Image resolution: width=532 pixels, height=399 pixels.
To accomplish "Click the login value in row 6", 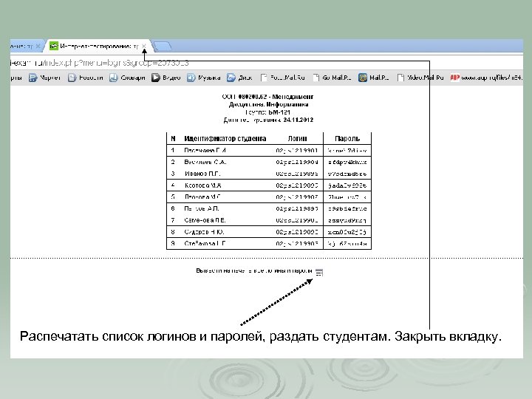I will (x=297, y=208).
